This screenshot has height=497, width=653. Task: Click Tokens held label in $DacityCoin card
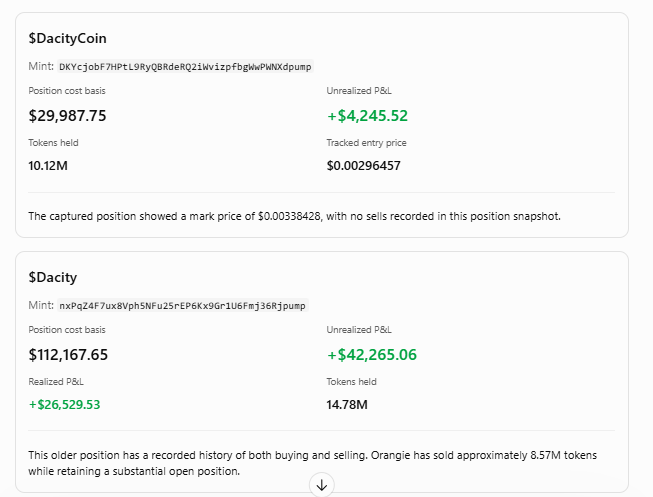pyautogui.click(x=53, y=143)
